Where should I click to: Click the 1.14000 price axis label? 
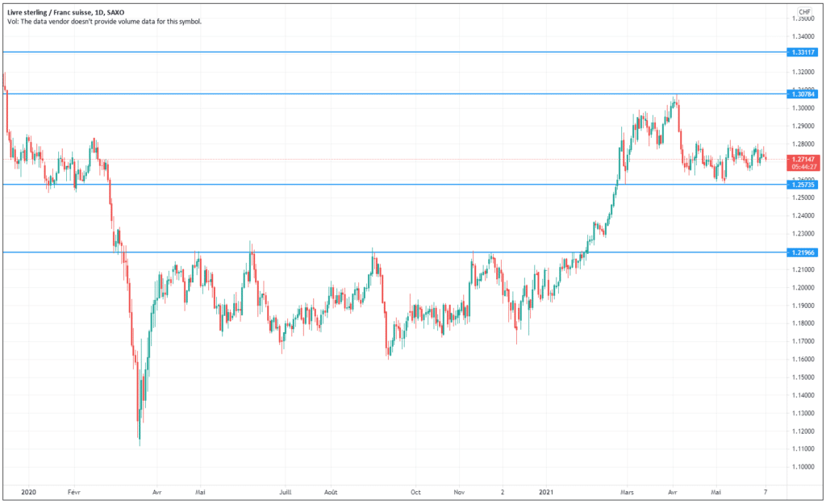click(803, 395)
